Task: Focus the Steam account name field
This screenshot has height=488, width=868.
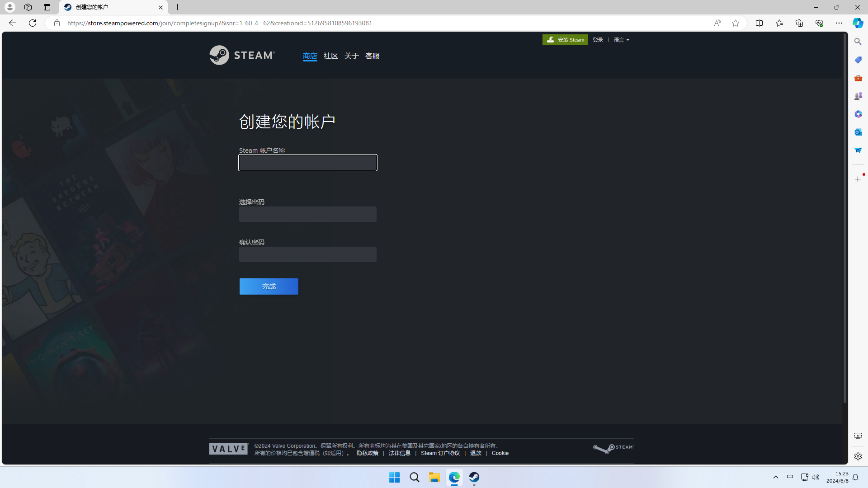Action: (307, 163)
